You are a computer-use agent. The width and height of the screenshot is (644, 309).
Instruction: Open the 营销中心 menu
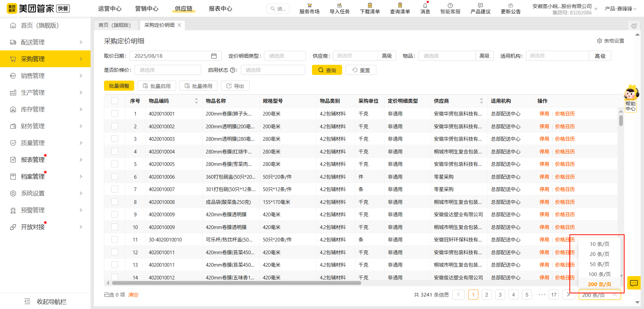pyautogui.click(x=147, y=9)
